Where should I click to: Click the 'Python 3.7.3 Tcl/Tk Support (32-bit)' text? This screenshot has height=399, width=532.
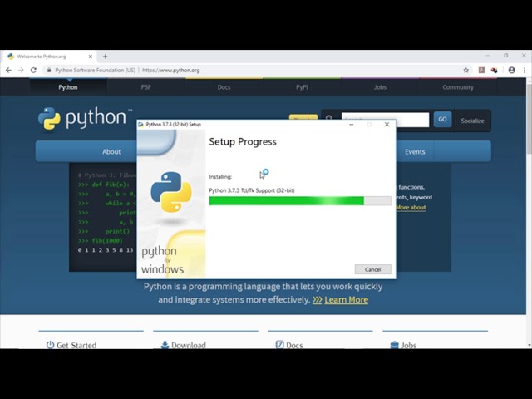(x=252, y=190)
